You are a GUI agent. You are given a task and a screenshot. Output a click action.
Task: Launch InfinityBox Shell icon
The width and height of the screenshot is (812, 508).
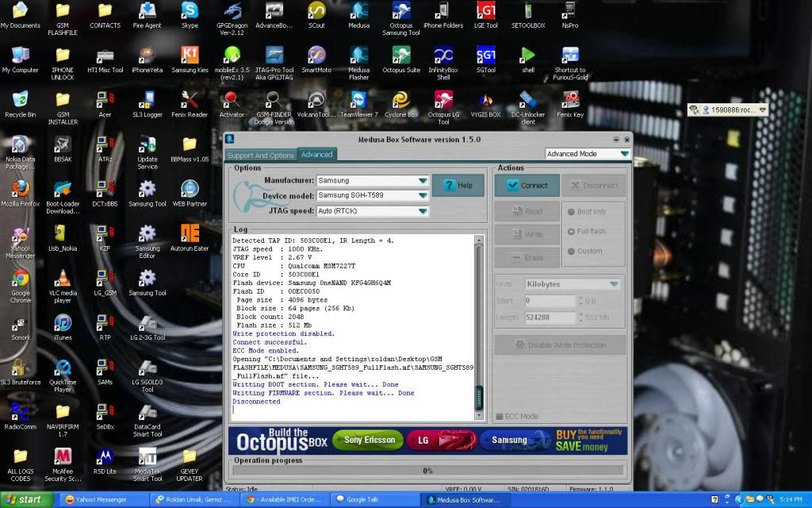tap(443, 63)
